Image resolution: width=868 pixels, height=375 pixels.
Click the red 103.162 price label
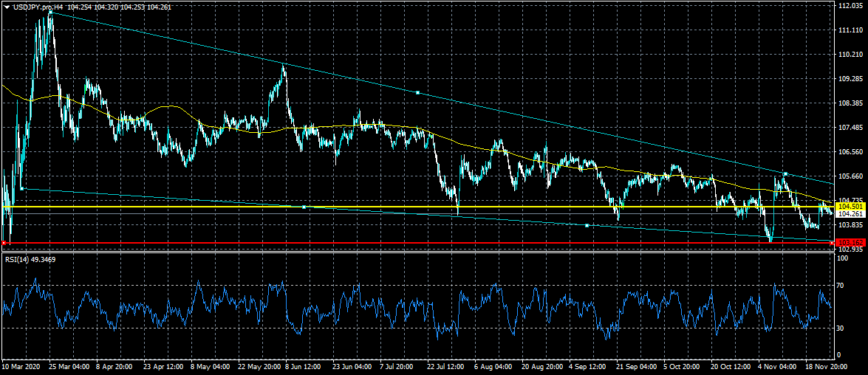pyautogui.click(x=850, y=242)
